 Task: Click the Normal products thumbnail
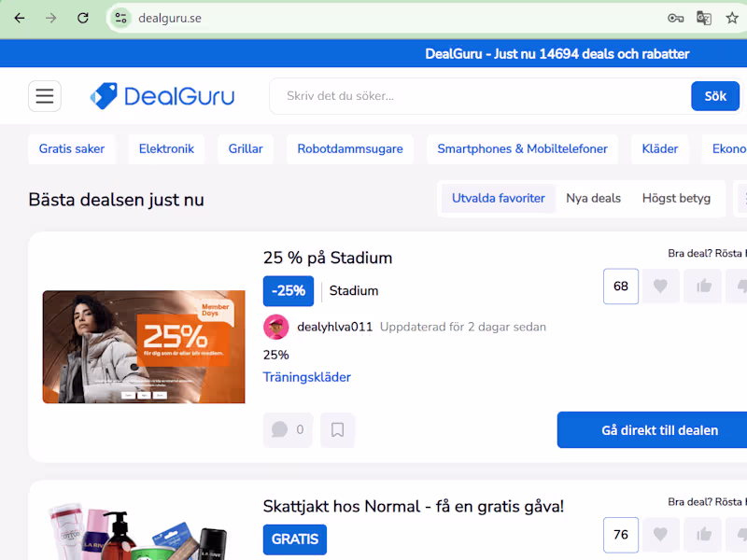[x=138, y=531]
